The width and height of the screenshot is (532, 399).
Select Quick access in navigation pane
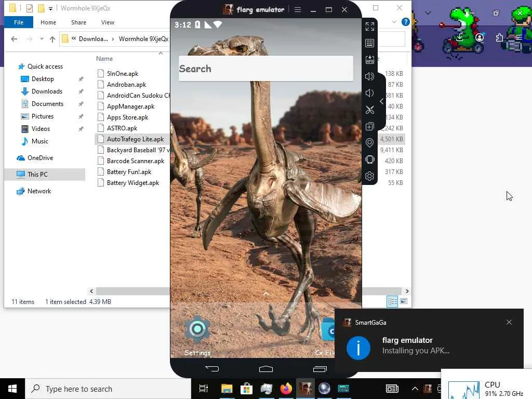point(41,66)
